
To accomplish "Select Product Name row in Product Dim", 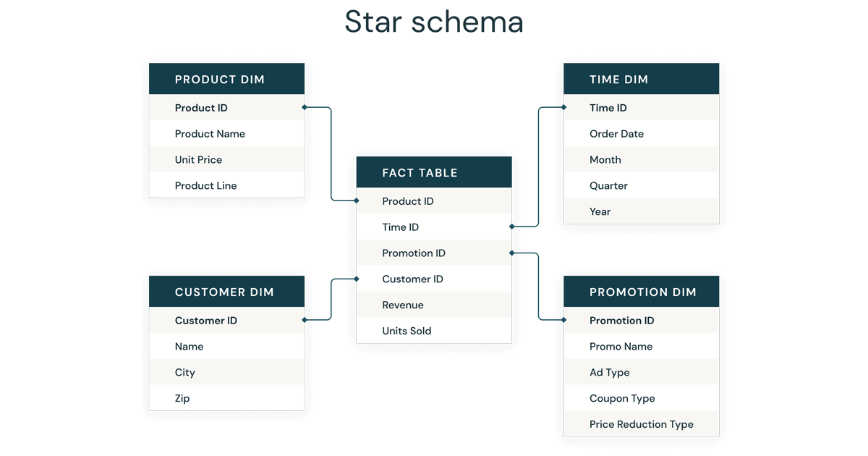I will pyautogui.click(x=210, y=134).
